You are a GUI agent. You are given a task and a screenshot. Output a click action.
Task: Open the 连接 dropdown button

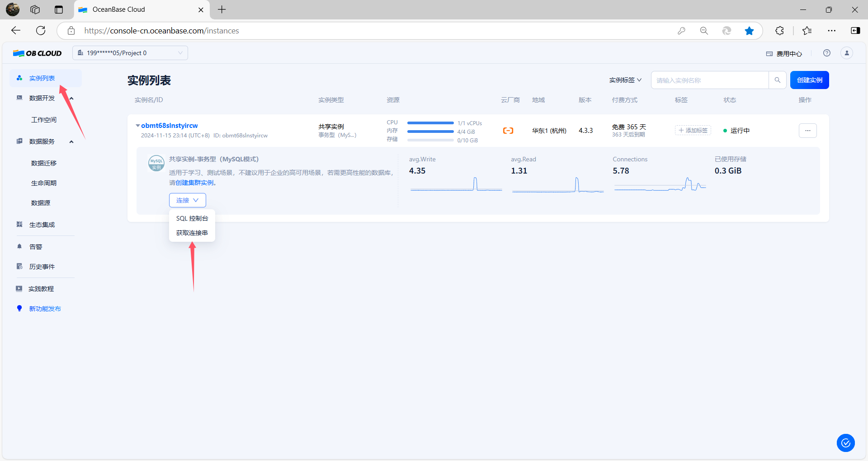click(188, 200)
